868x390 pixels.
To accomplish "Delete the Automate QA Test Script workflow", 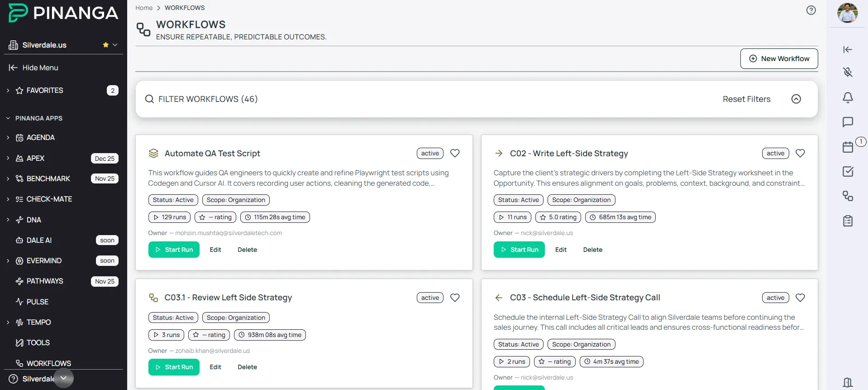I will point(247,250).
